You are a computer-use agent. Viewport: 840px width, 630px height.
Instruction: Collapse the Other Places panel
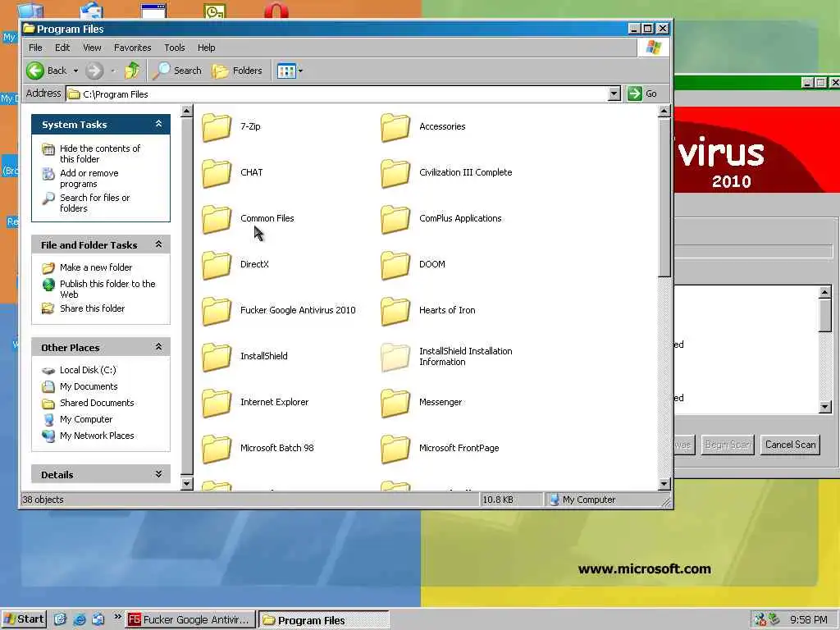pos(158,347)
